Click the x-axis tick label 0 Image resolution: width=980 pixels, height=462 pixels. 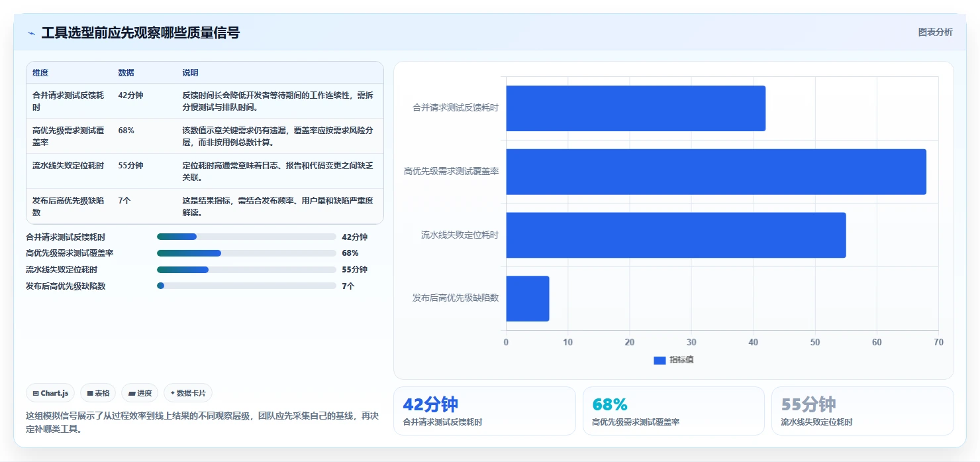(x=506, y=342)
